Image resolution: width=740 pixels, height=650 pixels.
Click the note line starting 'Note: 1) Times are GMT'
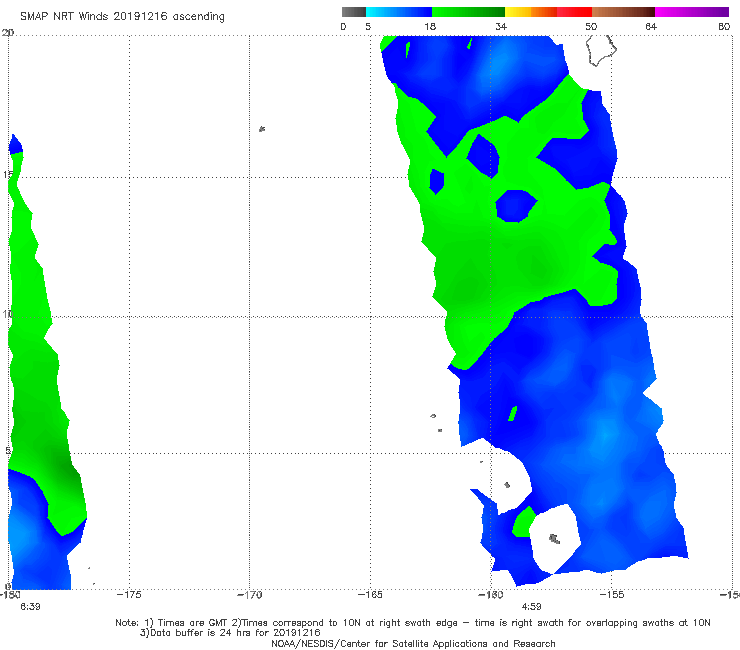412,623
